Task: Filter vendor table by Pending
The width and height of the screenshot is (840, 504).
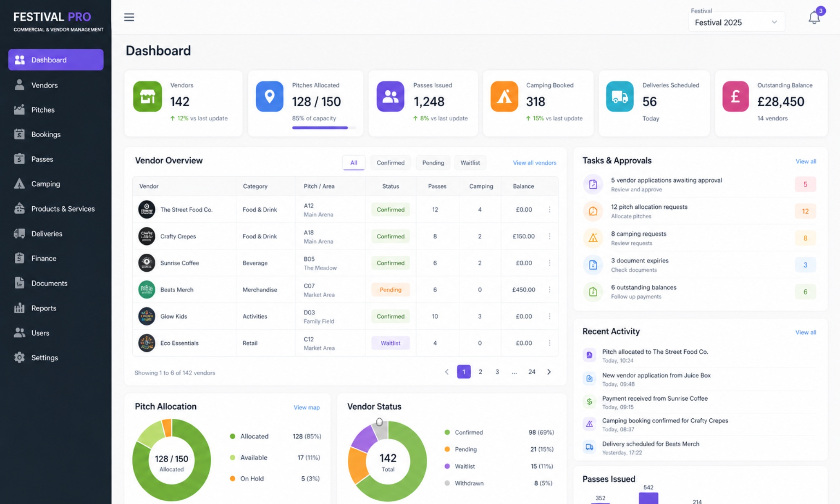Action: click(433, 163)
